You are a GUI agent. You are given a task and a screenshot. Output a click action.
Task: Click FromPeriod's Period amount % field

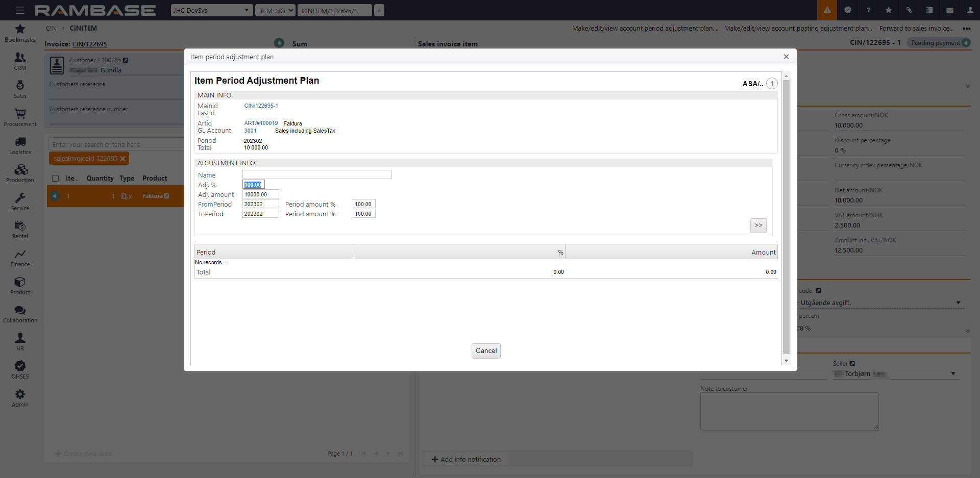click(x=364, y=204)
